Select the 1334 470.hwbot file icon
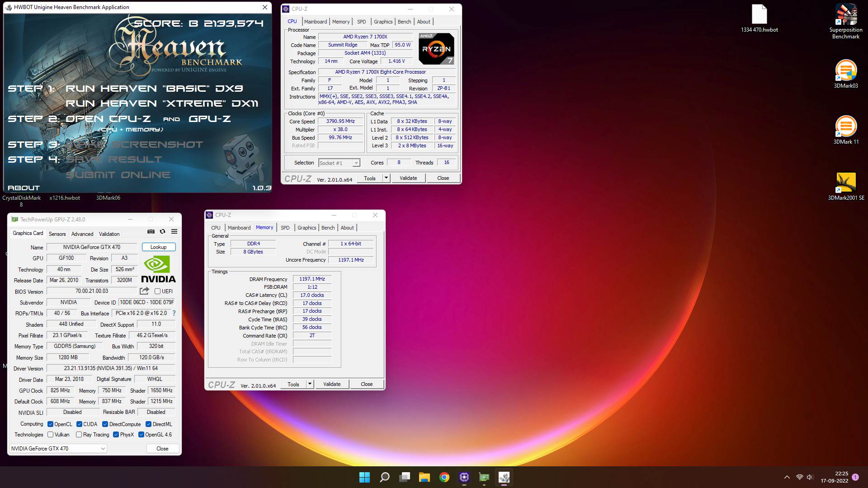 759,18
